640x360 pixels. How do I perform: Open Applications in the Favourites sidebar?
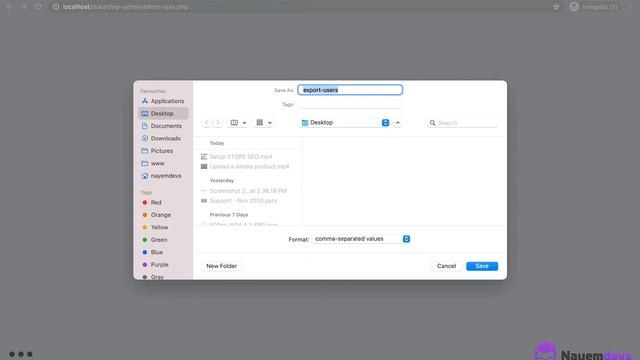point(163,101)
